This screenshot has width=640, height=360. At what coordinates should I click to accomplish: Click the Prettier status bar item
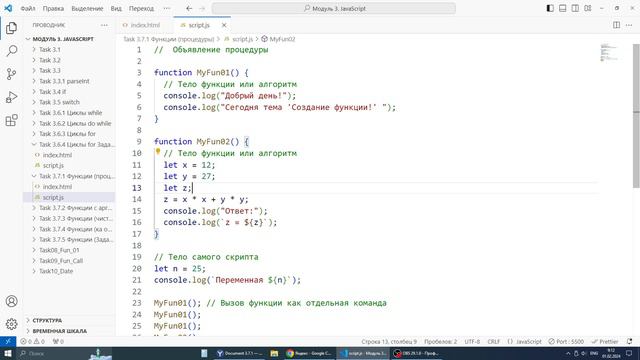click(605, 341)
